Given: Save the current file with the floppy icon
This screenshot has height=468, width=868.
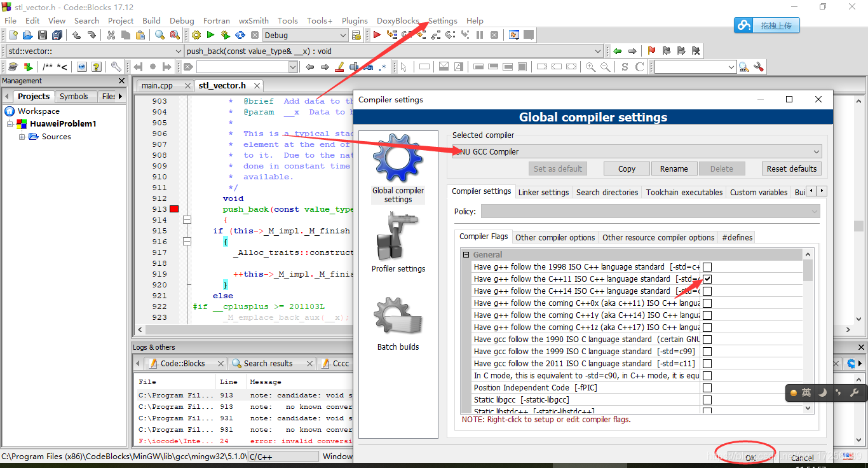Looking at the screenshot, I should pyautogui.click(x=42, y=35).
